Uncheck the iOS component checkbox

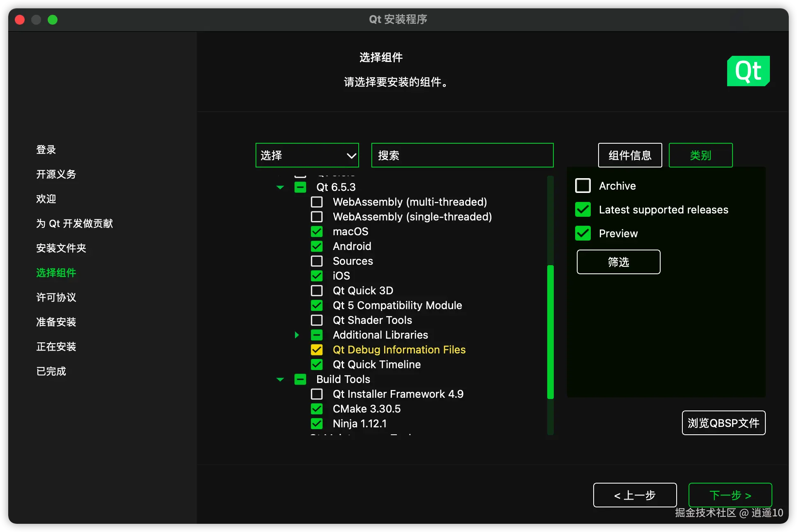(317, 276)
